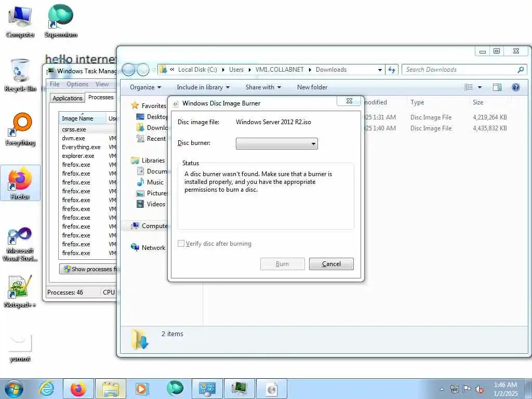Click Show processes from all users button
Image resolution: width=532 pixels, height=399 pixels.
[x=88, y=269]
